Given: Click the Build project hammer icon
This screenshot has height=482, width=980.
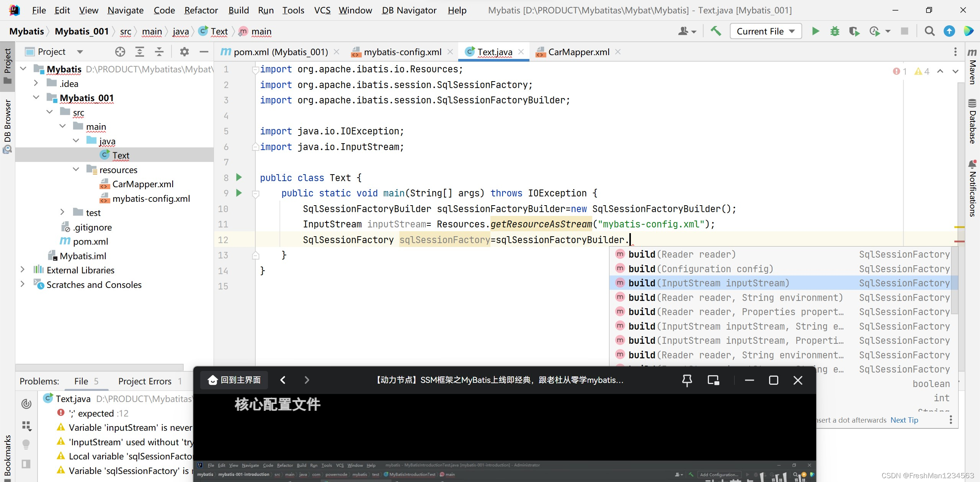Looking at the screenshot, I should 715,31.
